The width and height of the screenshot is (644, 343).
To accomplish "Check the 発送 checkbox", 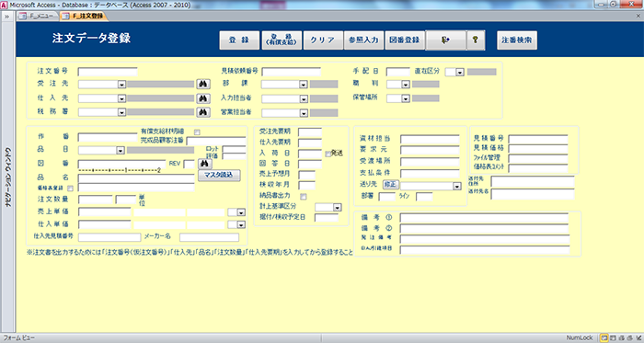I will click(328, 154).
